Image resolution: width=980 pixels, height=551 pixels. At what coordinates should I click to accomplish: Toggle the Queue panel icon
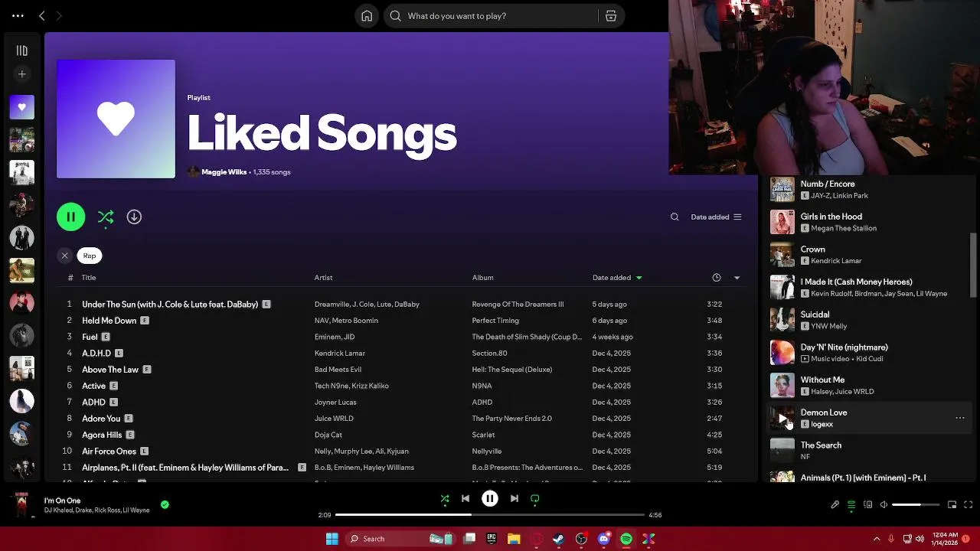click(x=851, y=505)
